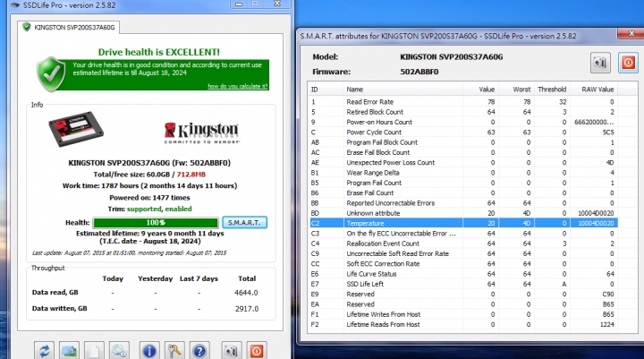
Task: Sort by the Threshold column header
Action: tap(551, 90)
